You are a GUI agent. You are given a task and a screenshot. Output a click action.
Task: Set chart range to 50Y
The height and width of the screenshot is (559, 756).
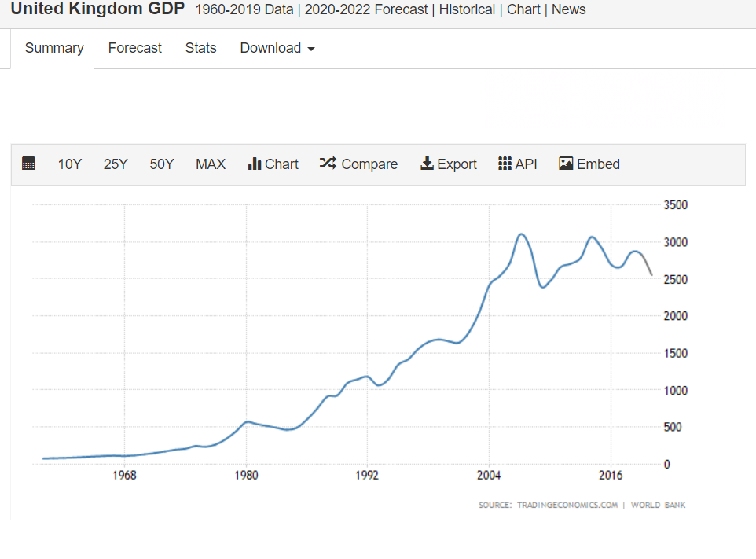(162, 164)
